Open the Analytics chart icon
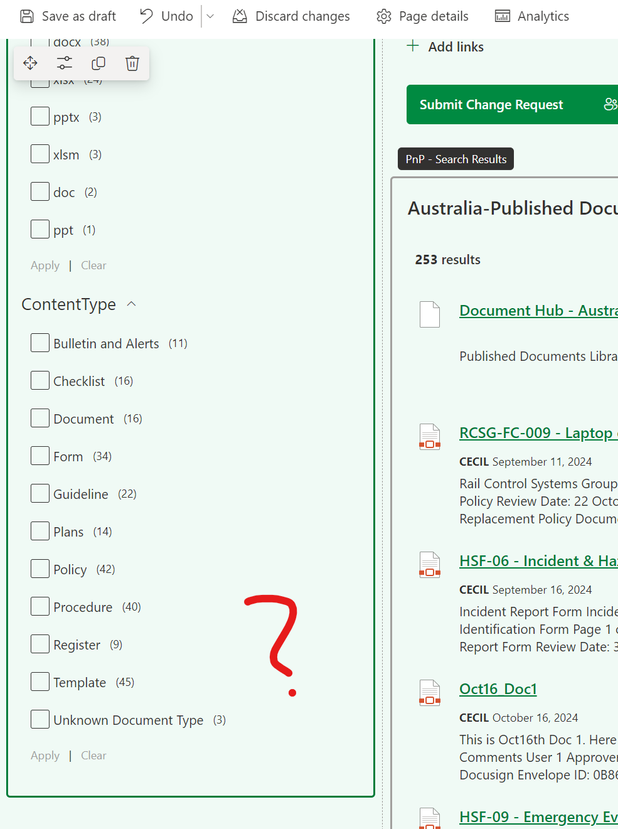Image resolution: width=618 pixels, height=829 pixels. (x=502, y=16)
